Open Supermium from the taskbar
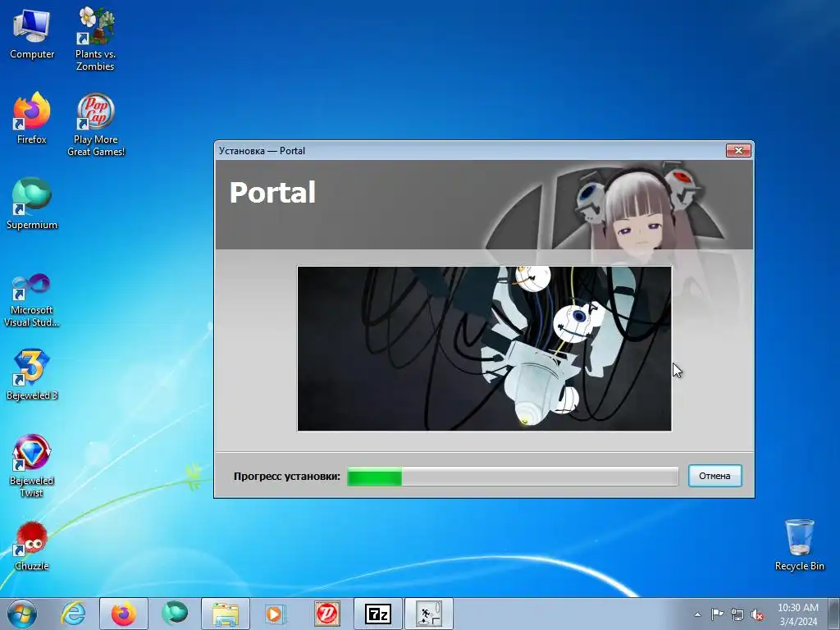 tap(175, 614)
